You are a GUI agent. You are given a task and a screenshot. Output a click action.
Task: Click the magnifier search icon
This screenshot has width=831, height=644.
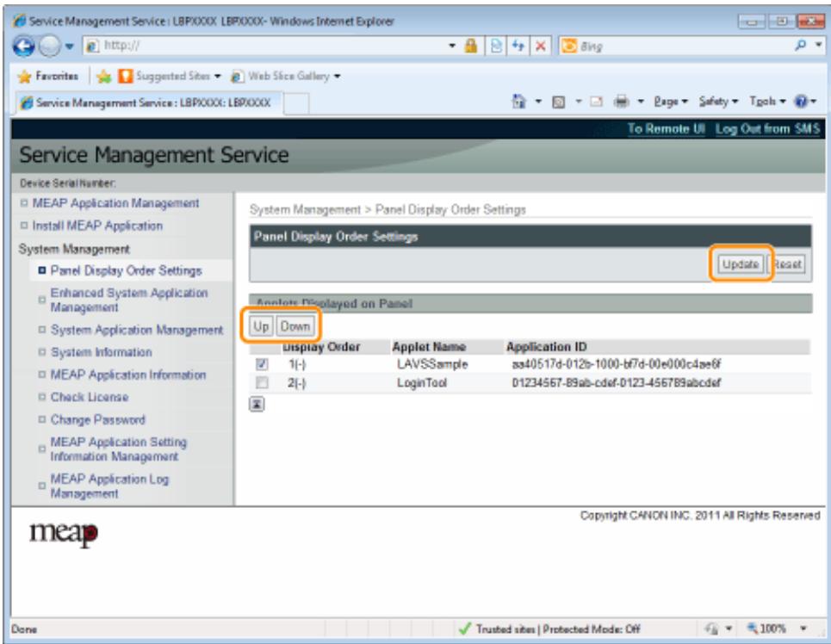(x=800, y=46)
